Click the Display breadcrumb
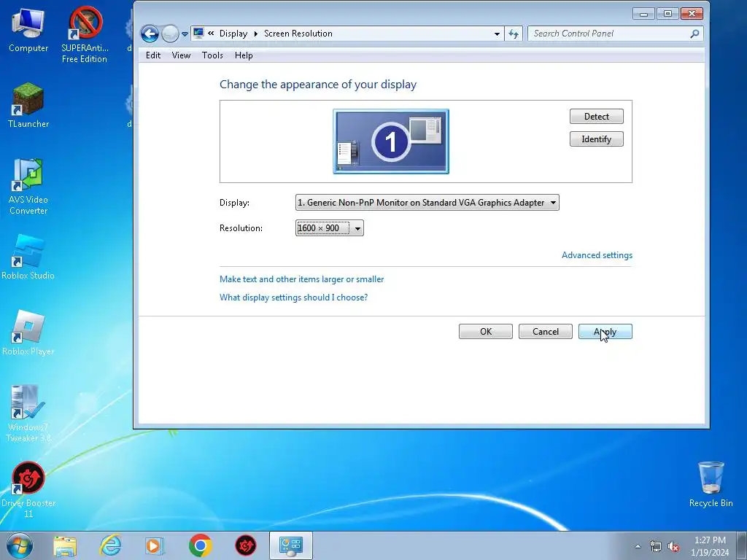The image size is (747, 560). 233,34
